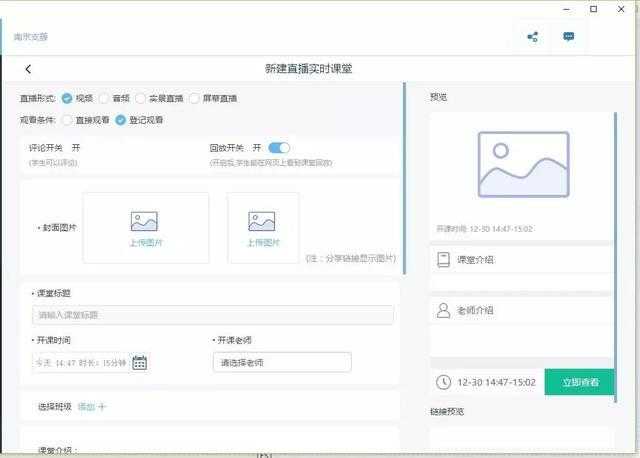This screenshot has height=458, width=640.
Task: Click the person icon beside 老师介绍
Action: click(x=443, y=311)
